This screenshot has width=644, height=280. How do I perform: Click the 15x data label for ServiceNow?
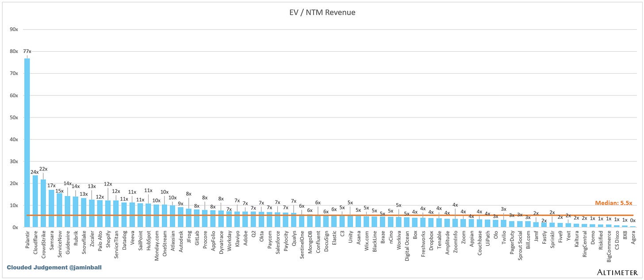[59, 190]
